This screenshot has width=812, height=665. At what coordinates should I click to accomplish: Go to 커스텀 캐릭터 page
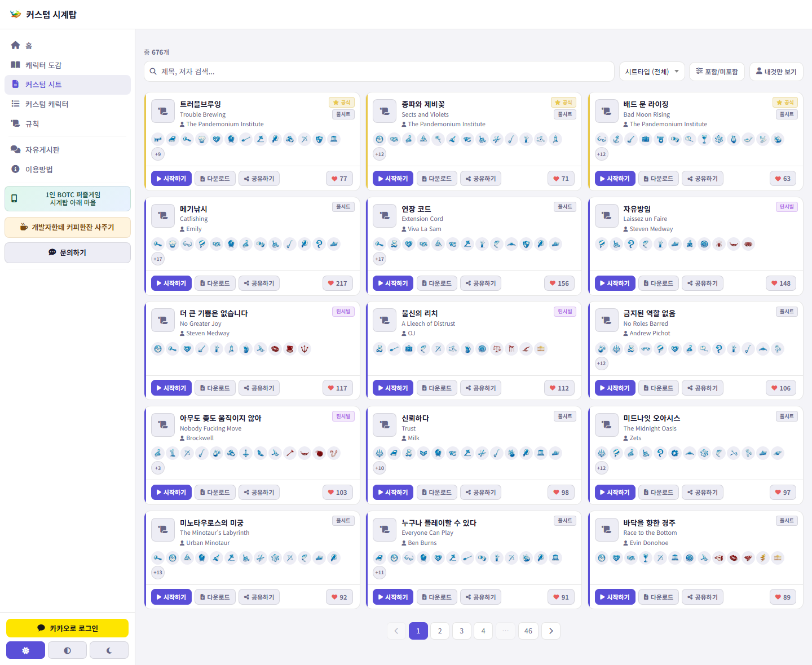pos(67,104)
